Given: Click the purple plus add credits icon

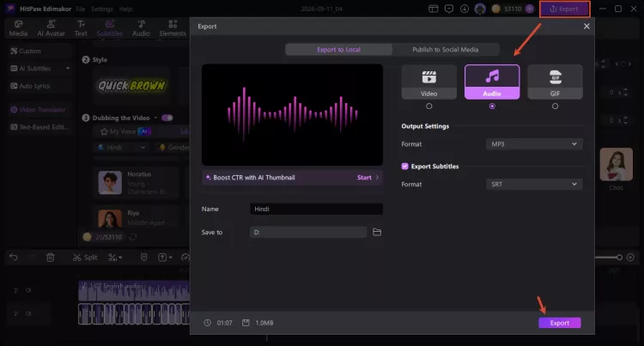Looking at the screenshot, I should coord(530,9).
